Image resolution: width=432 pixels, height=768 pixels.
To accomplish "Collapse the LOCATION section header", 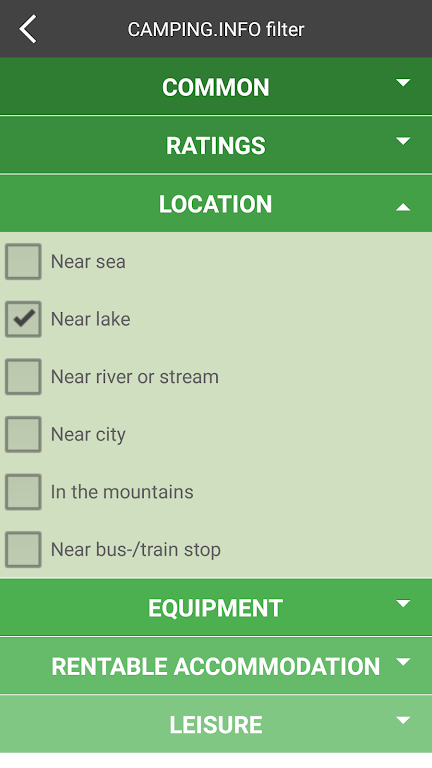I will tap(216, 203).
